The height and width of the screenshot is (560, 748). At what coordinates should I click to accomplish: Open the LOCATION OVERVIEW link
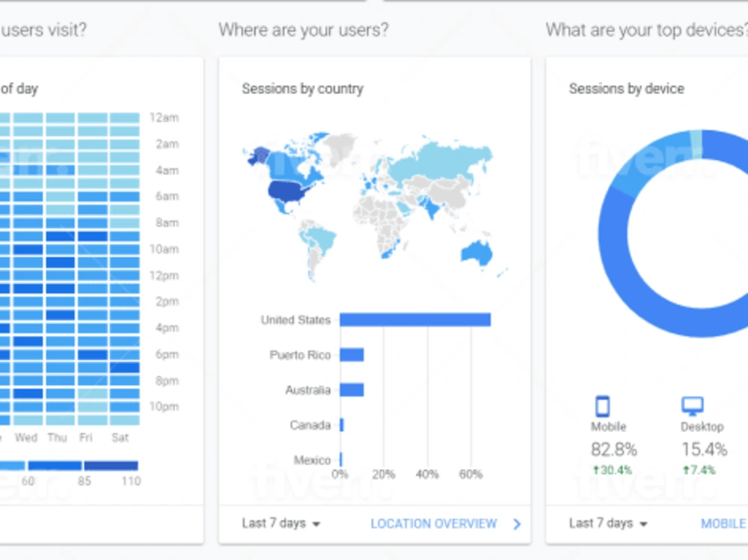tap(434, 524)
